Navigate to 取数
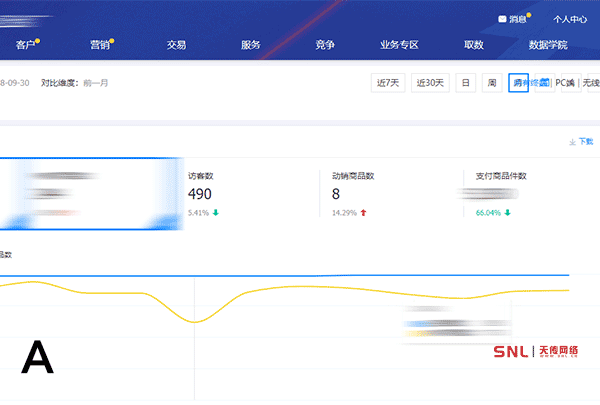600x405 pixels. tap(474, 45)
